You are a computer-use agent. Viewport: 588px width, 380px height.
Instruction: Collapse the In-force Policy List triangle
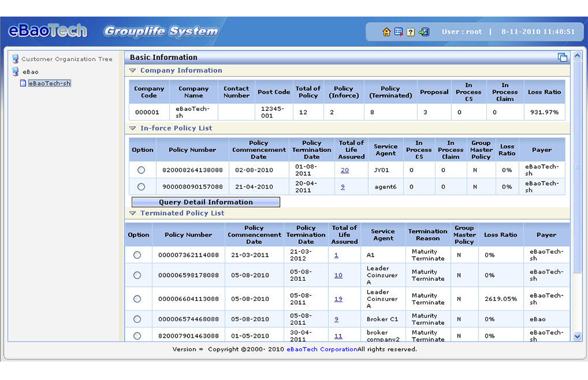point(132,128)
